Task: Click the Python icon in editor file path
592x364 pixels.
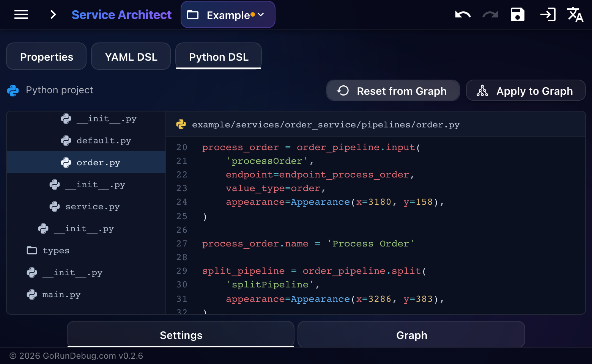Action: coord(181,124)
